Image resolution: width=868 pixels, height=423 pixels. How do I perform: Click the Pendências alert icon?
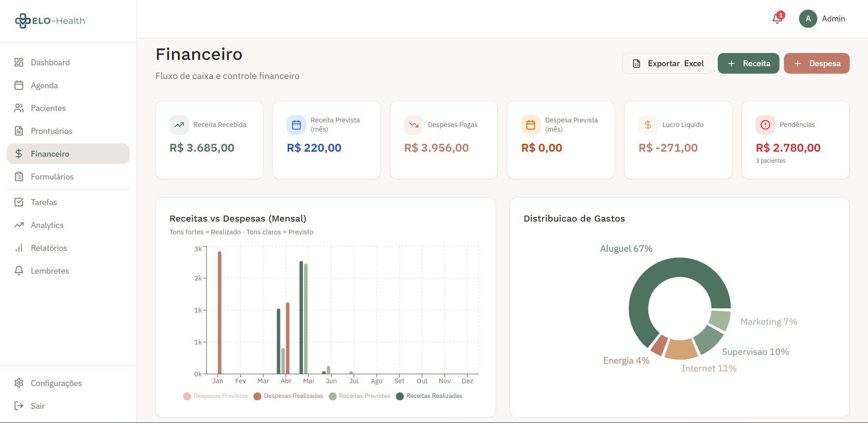coord(765,125)
